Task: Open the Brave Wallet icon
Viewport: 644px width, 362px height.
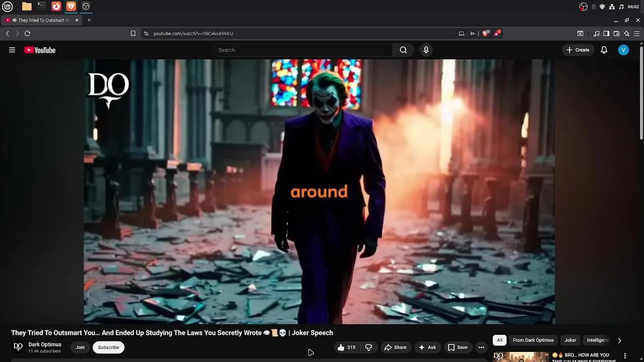Action: [616, 33]
